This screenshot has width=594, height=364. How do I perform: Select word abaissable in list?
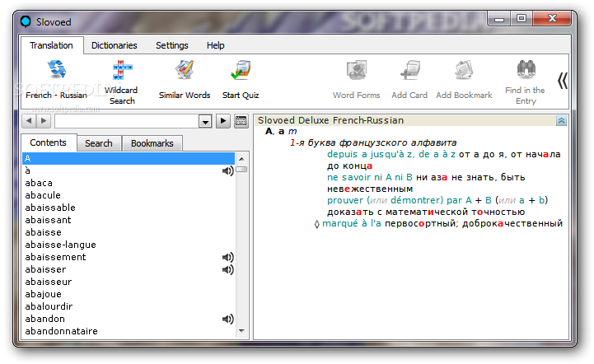[x=129, y=208]
